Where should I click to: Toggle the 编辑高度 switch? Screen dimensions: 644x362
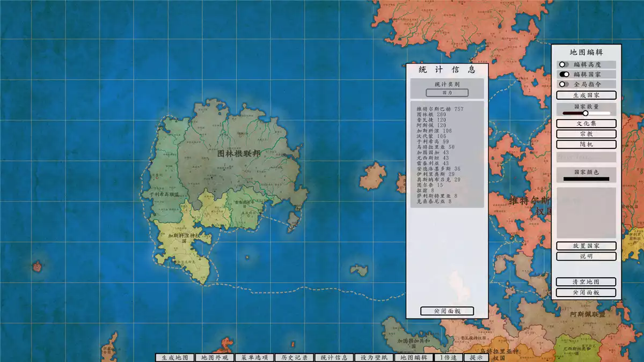coord(563,65)
